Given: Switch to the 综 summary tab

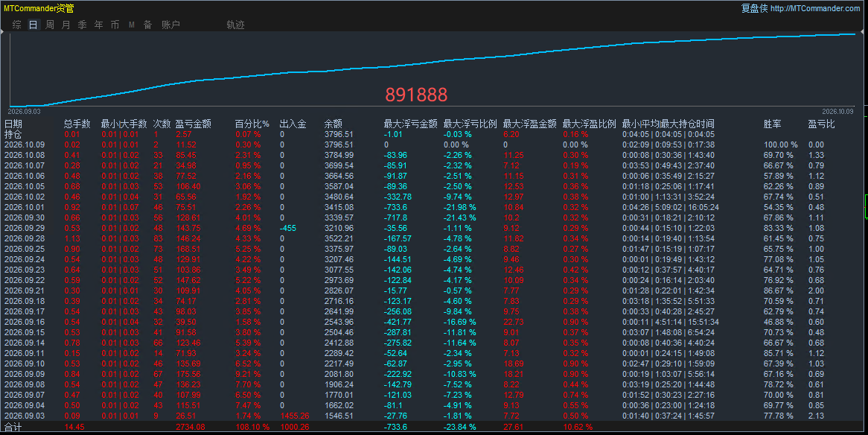Looking at the screenshot, I should 16,25.
